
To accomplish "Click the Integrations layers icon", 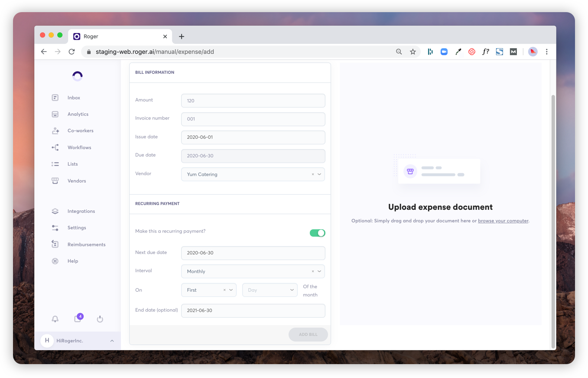I will click(55, 211).
